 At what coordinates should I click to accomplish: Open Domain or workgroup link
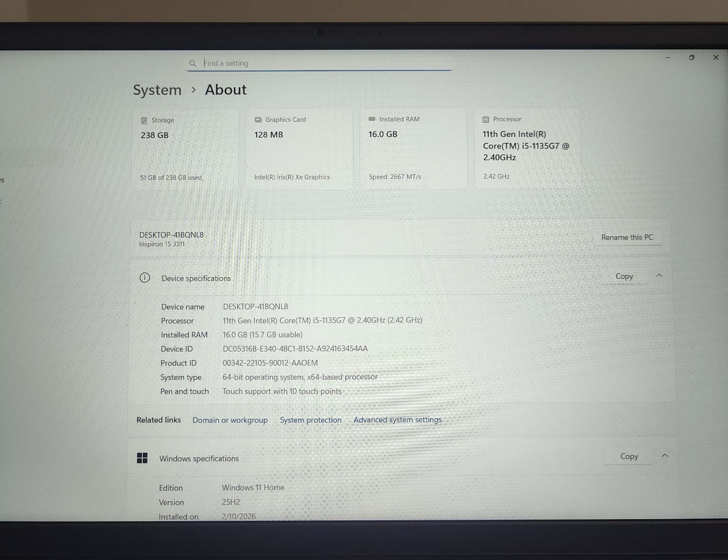(x=230, y=420)
